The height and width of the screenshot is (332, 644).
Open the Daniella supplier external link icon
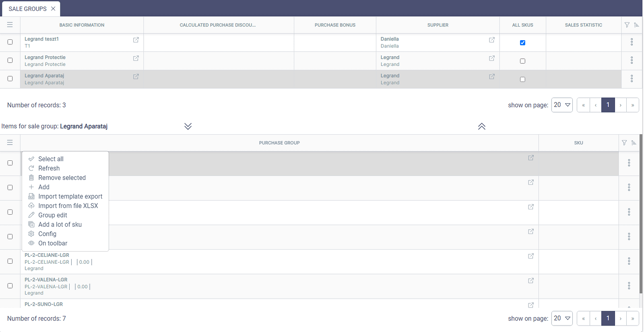(492, 40)
